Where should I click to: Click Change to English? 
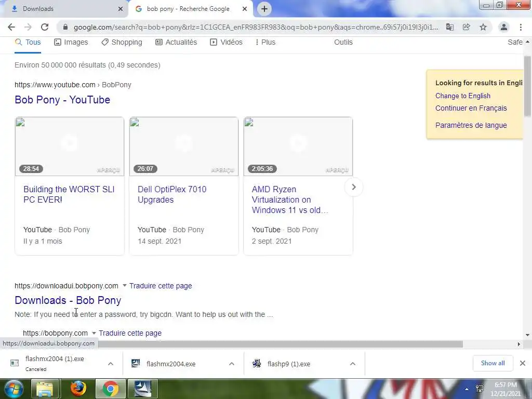[x=463, y=96]
